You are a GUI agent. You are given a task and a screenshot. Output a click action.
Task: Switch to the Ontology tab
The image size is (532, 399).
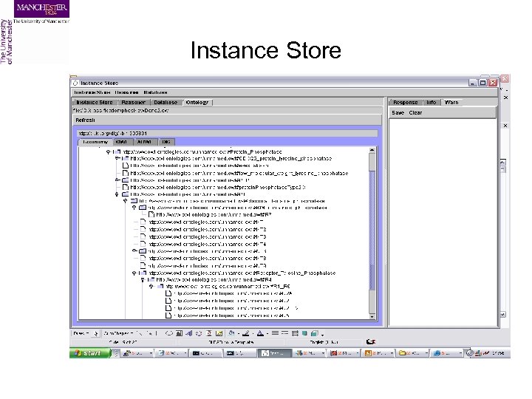[197, 103]
